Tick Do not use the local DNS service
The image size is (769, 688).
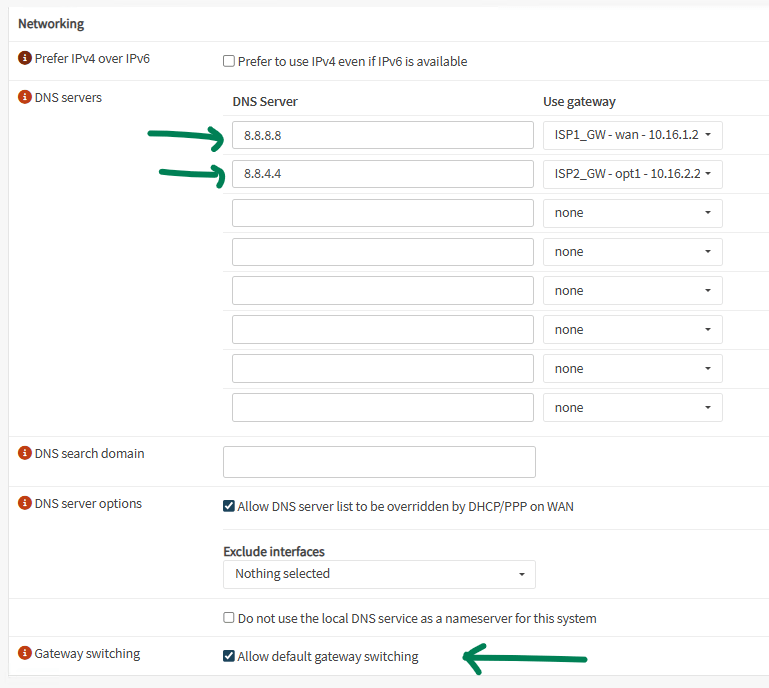(229, 618)
